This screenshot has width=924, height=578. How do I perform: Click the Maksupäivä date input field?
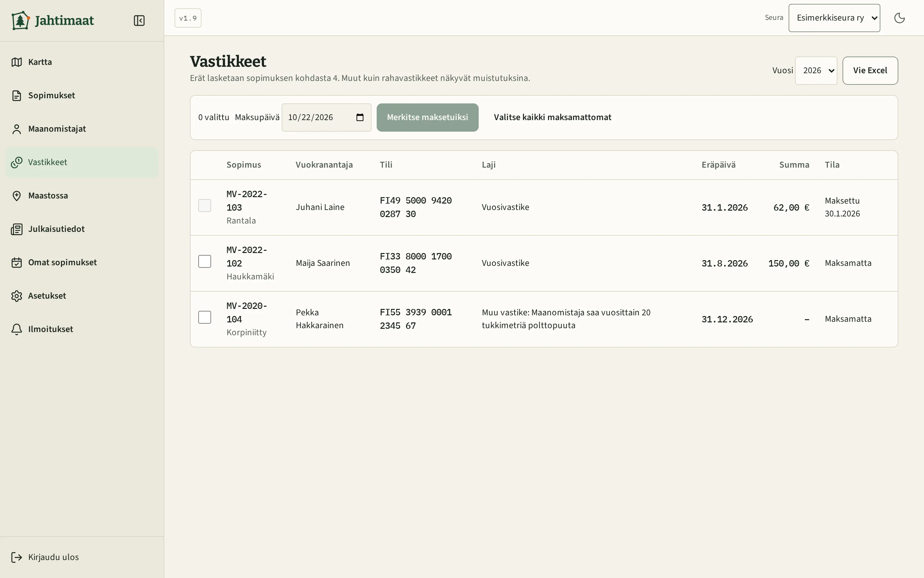coord(327,117)
